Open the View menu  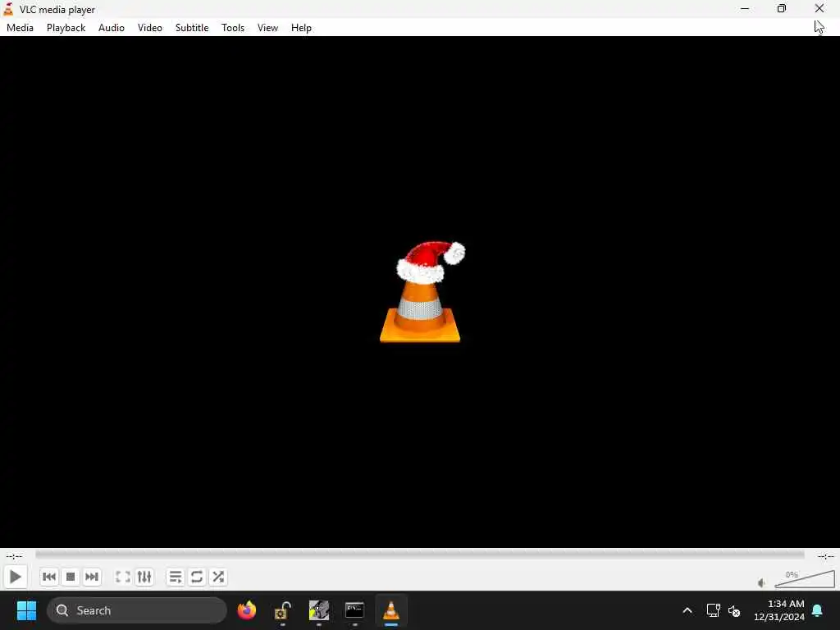coord(268,28)
